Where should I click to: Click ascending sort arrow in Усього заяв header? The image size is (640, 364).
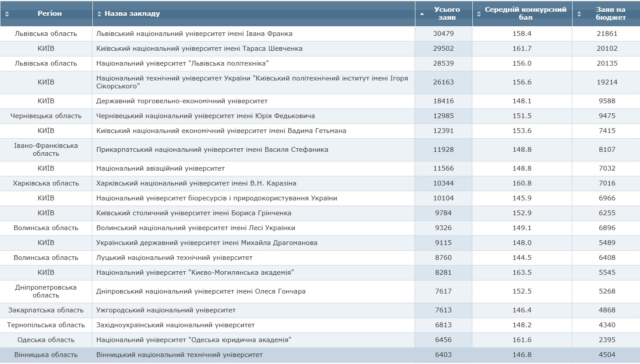[x=422, y=14]
